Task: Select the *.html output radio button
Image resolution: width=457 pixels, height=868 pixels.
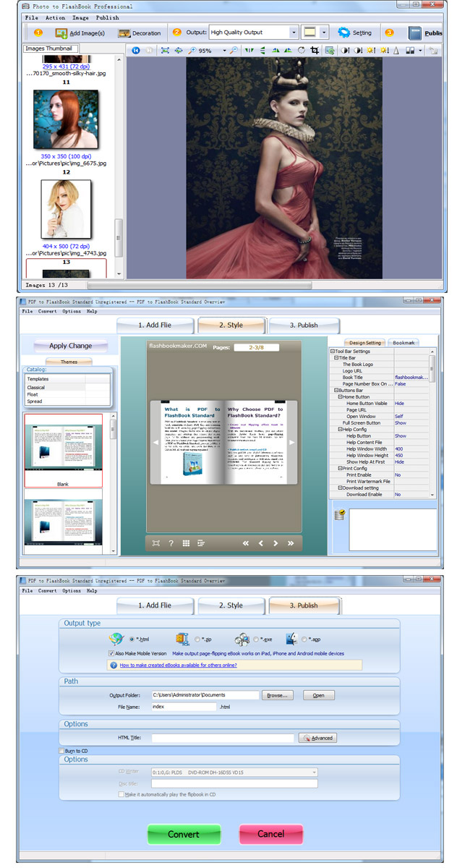Action: pyautogui.click(x=132, y=639)
